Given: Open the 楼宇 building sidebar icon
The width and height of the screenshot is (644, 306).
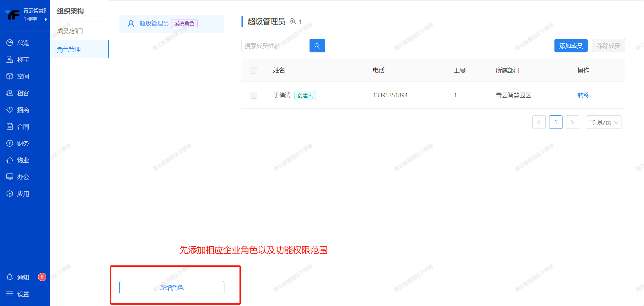Looking at the screenshot, I should point(10,59).
